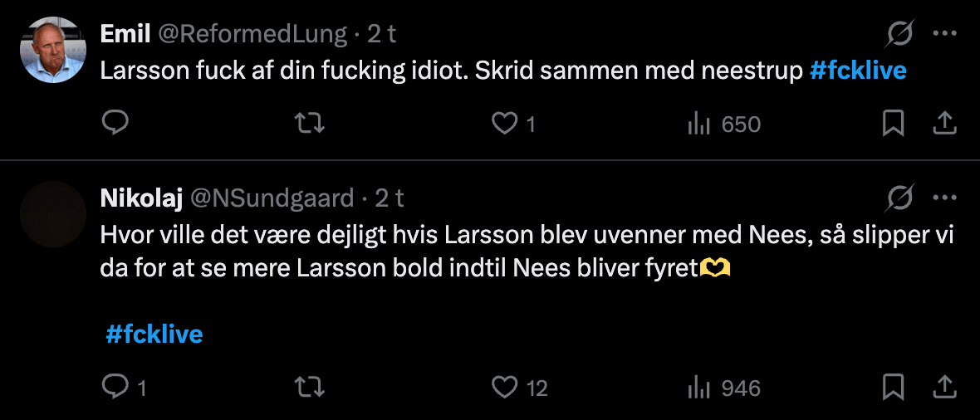Open #fcklive hashtag in Emil's tweet
Screen dimensions: 980x420
point(858,71)
